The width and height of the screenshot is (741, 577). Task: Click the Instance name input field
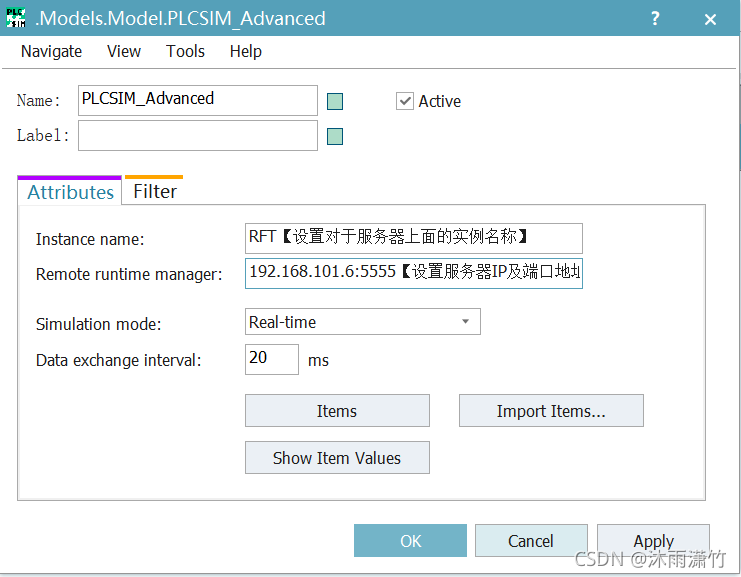pos(414,238)
